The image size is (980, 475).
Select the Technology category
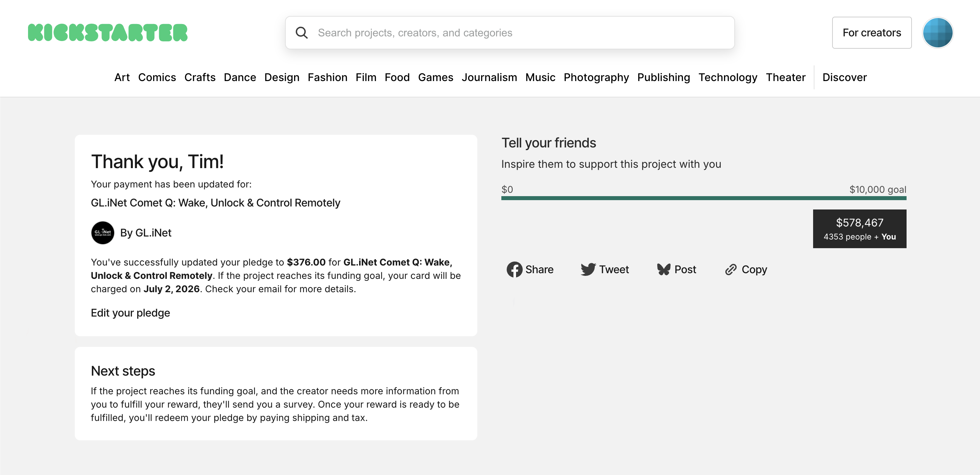coord(728,78)
